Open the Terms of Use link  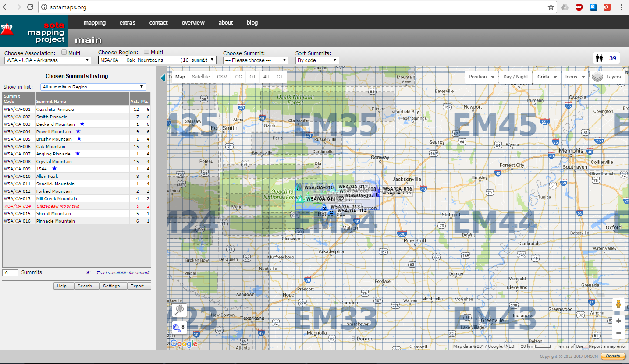(x=570, y=346)
